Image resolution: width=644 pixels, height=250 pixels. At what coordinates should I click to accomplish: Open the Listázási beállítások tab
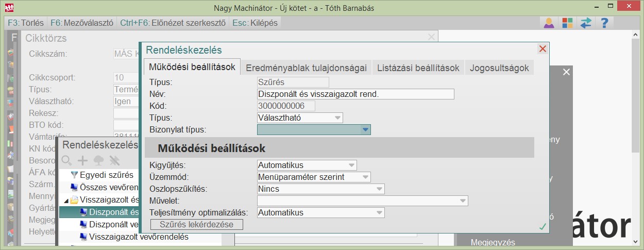[x=418, y=68]
